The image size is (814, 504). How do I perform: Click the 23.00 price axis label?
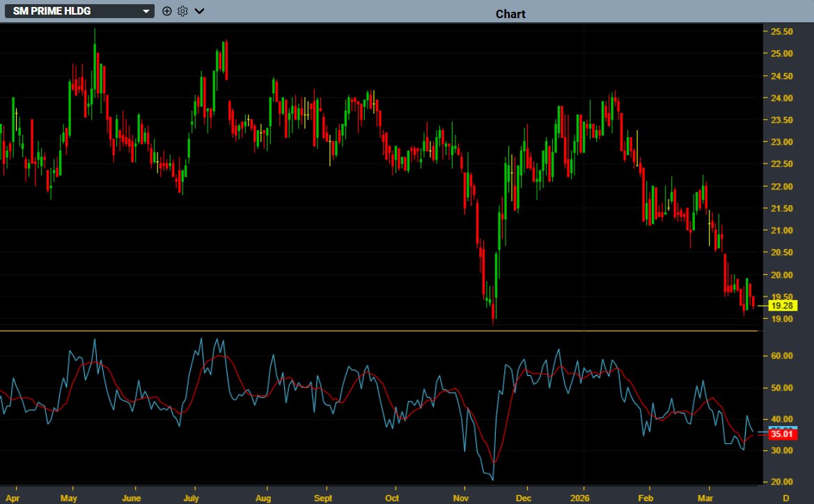(x=781, y=142)
